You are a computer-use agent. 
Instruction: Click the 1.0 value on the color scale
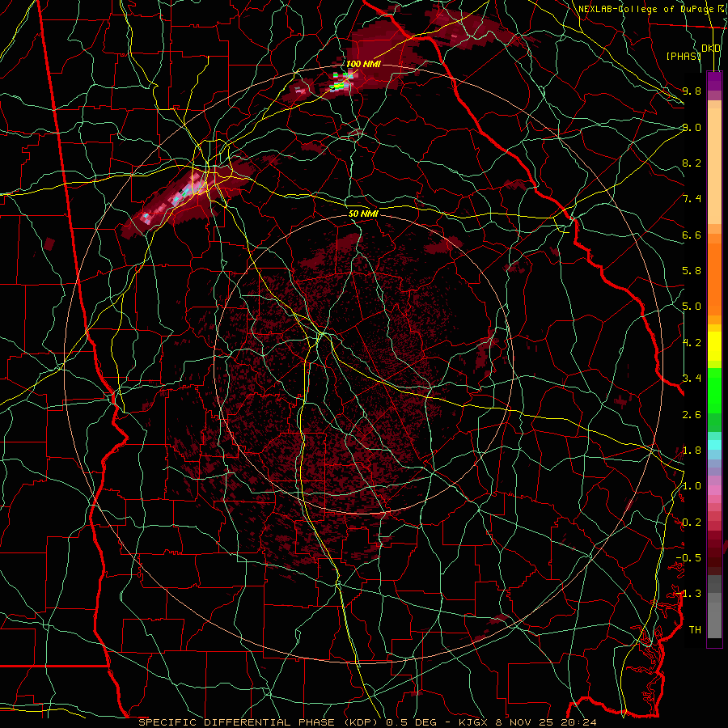point(692,486)
